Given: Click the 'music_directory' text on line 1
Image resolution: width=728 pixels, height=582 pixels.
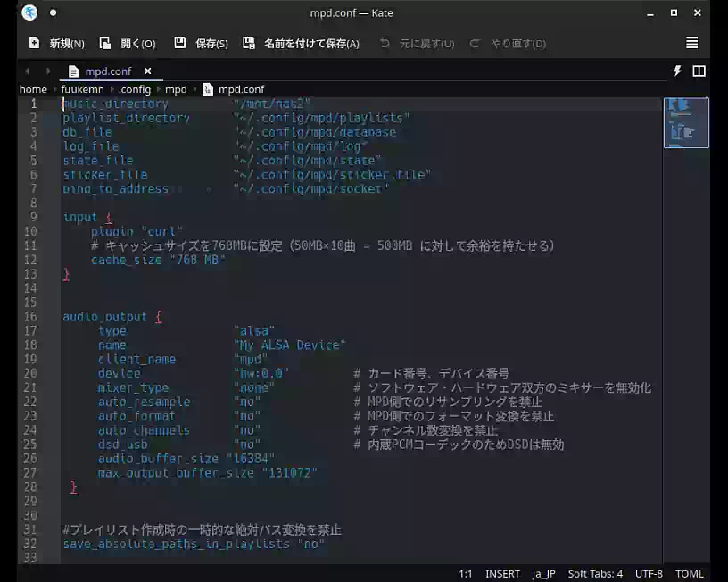Looking at the screenshot, I should tap(116, 104).
